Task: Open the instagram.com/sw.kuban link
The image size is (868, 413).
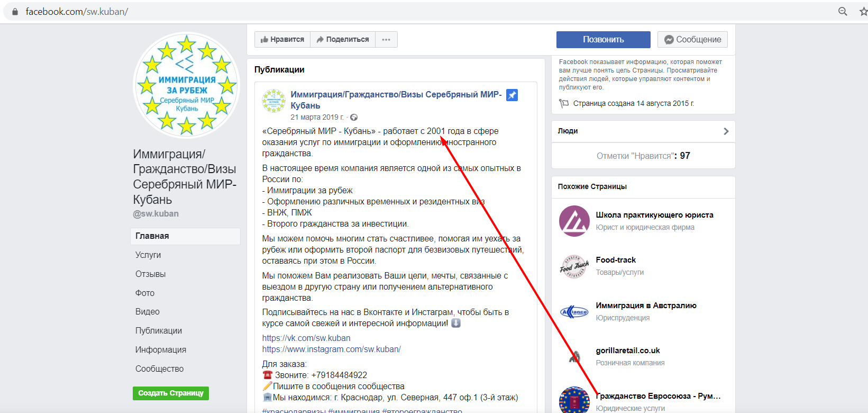Action: [331, 349]
